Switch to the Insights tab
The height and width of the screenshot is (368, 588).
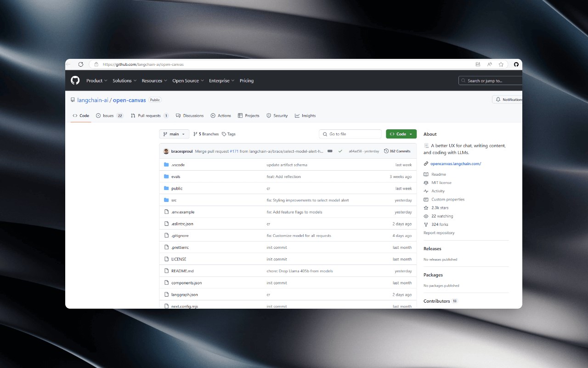coord(305,115)
